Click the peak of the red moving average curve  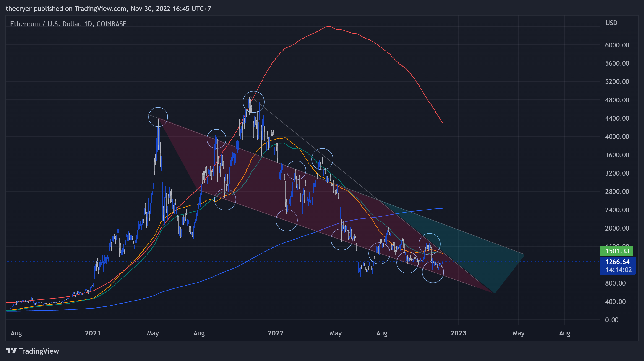point(328,26)
